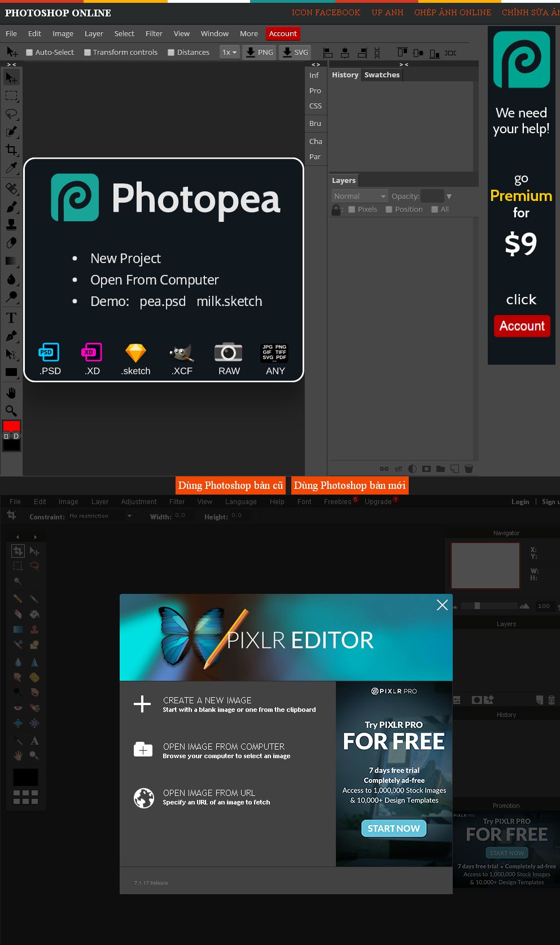Choose Create a New Image in Pixlr
560x945 pixels.
[x=225, y=704]
